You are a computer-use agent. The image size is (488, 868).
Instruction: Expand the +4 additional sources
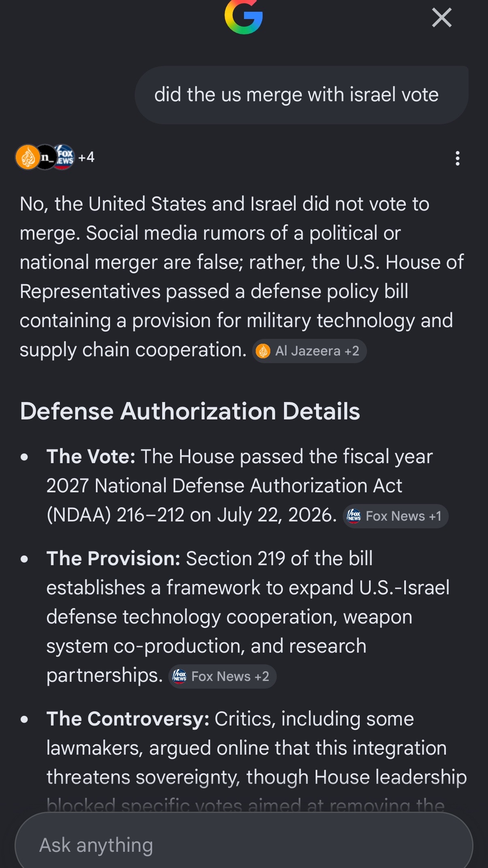pyautogui.click(x=86, y=157)
